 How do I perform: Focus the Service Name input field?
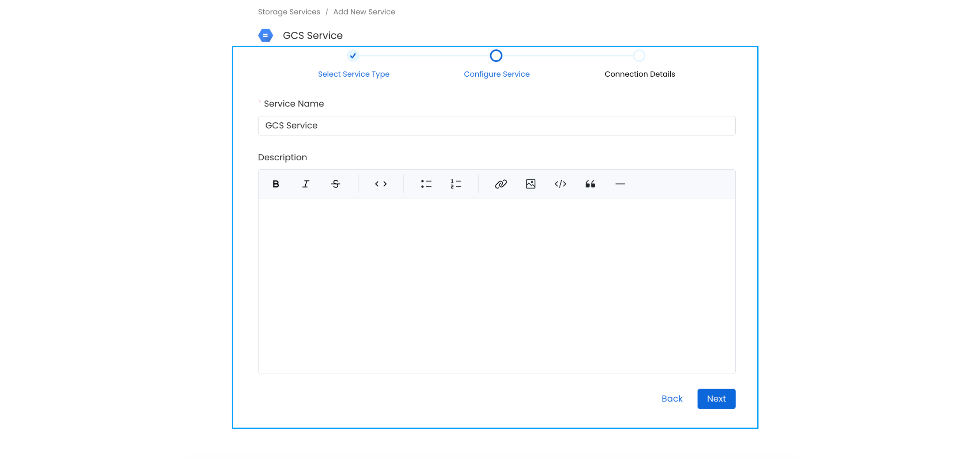(x=496, y=126)
